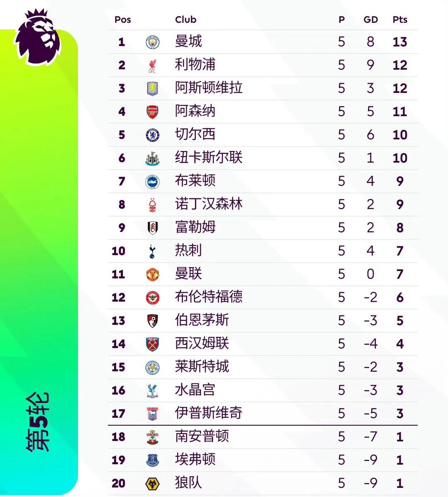Click the Liverpool crest icon
Viewport: 448px width, 497px height.
152,66
